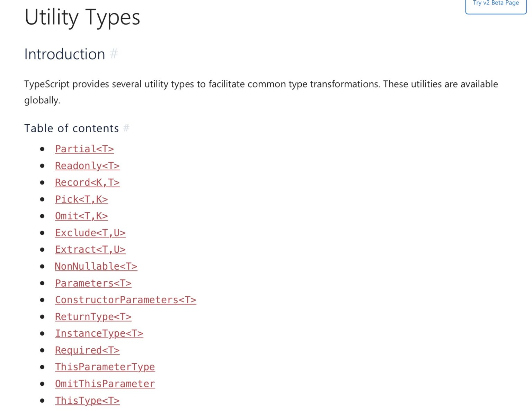Click the ThisParameterType link

coord(105,367)
